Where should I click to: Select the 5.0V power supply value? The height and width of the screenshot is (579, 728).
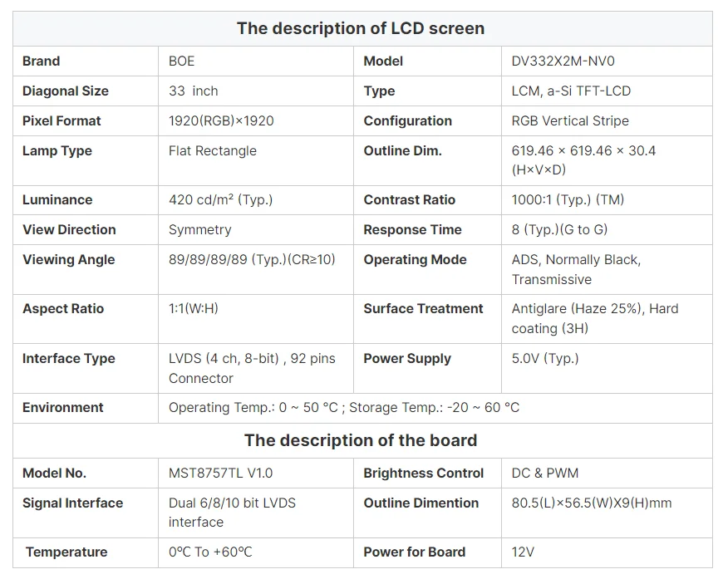click(545, 358)
